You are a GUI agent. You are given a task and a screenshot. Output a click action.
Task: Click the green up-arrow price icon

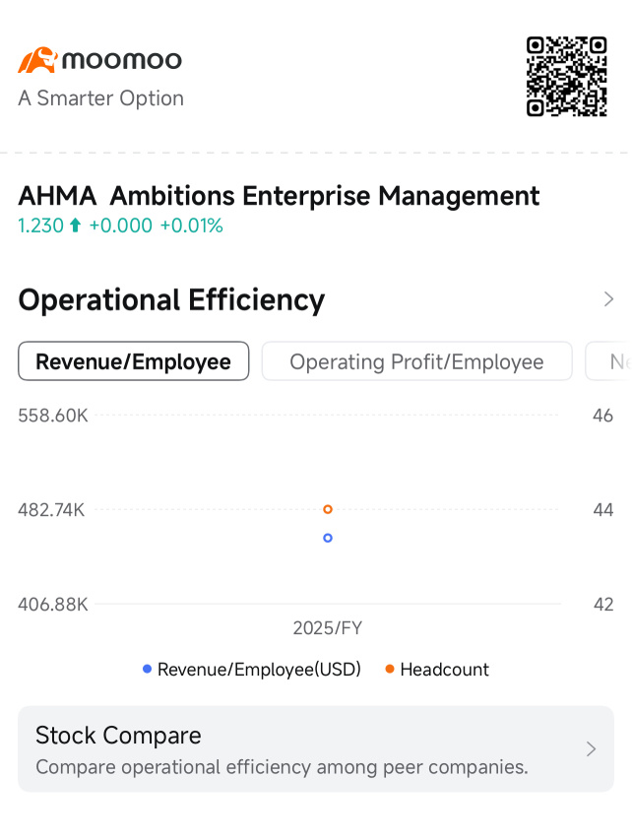76,225
